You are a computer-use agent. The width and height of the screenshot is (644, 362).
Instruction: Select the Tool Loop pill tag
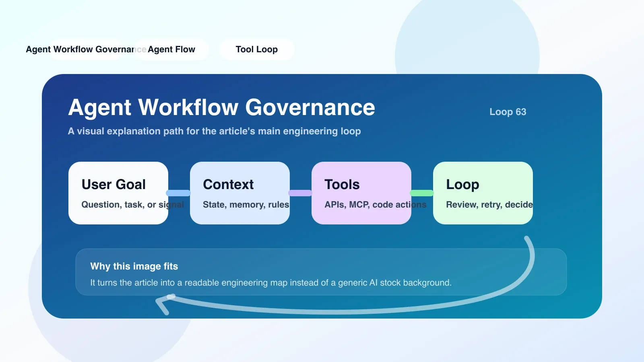pos(257,49)
